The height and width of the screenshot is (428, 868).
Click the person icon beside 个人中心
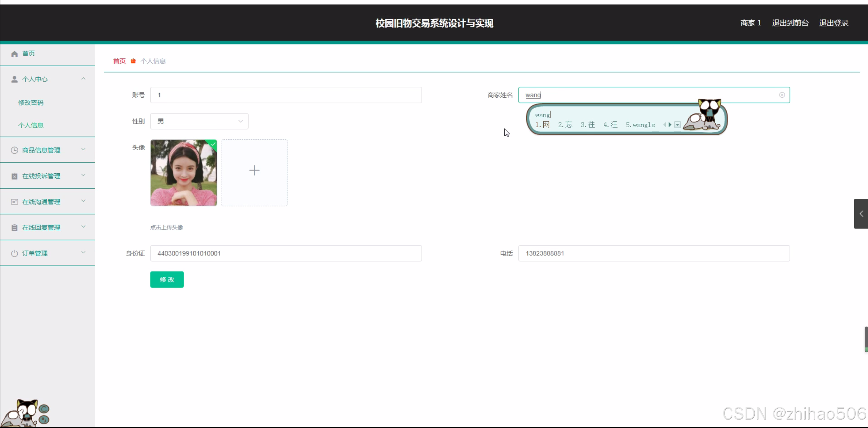14,79
